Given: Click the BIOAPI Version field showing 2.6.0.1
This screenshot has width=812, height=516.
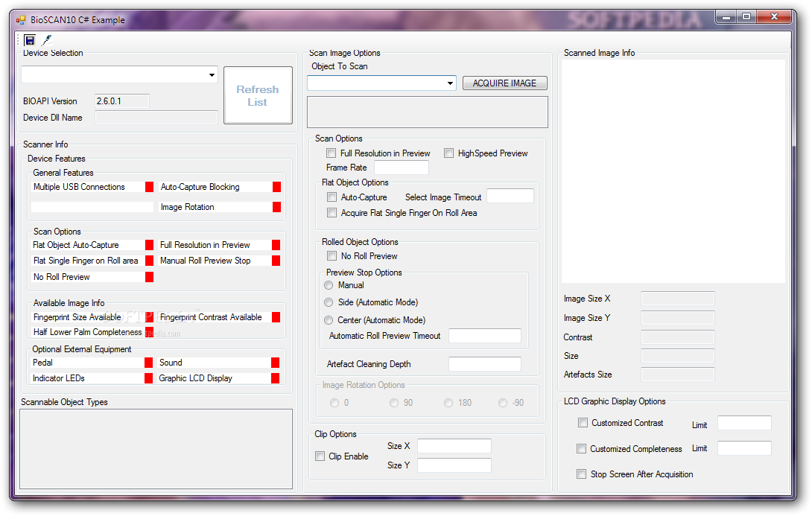Looking at the screenshot, I should coord(122,101).
